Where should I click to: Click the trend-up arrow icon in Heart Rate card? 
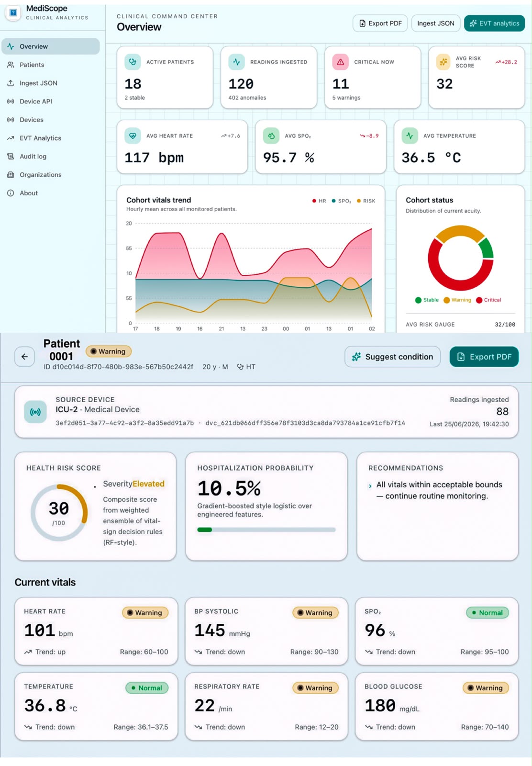click(28, 652)
